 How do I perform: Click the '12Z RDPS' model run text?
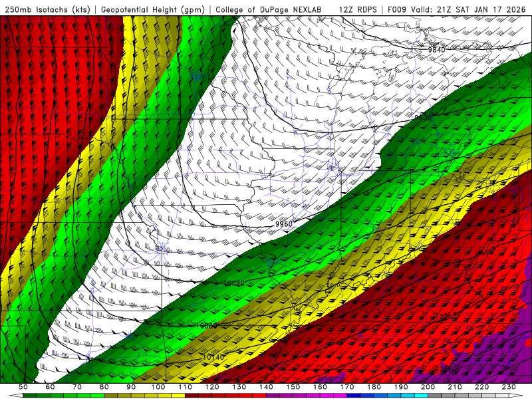[358, 9]
